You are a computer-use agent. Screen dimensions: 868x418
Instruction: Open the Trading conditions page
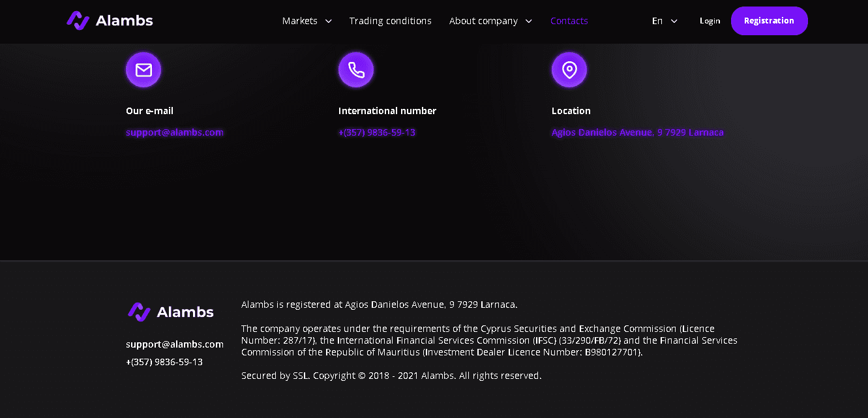(x=390, y=20)
